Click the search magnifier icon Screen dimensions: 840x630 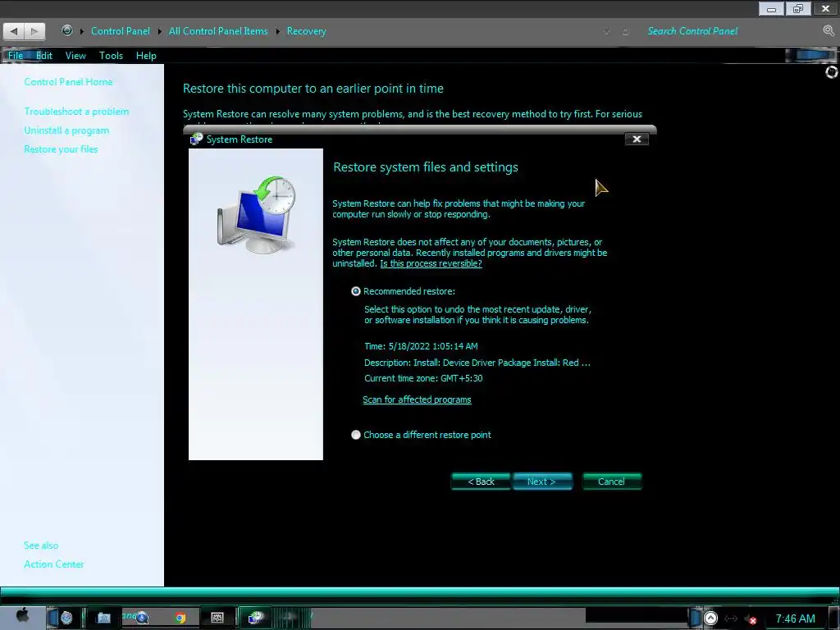tap(829, 31)
